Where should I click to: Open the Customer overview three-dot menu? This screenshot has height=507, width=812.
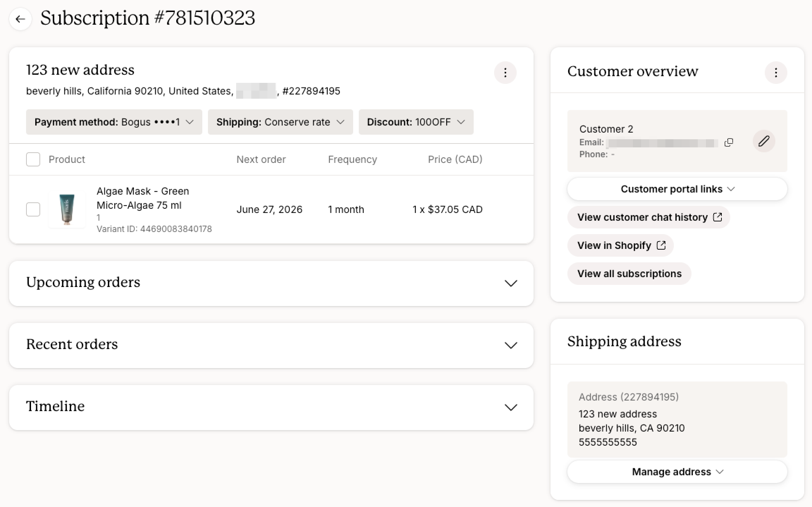coord(776,73)
